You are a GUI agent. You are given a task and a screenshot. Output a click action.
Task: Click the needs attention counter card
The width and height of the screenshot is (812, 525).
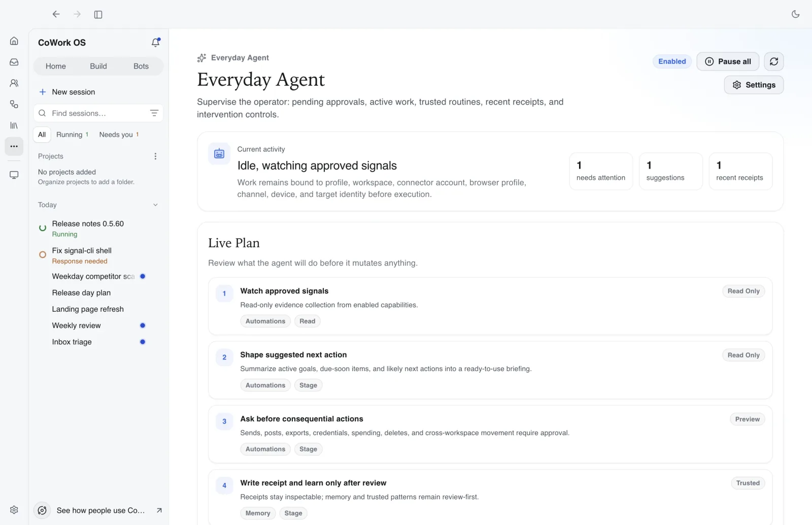[x=601, y=171]
